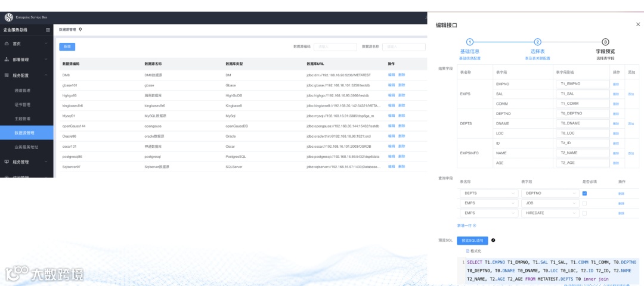644x286 pixels.
Task: Focus 数据源名称 search input
Action: pos(404,47)
